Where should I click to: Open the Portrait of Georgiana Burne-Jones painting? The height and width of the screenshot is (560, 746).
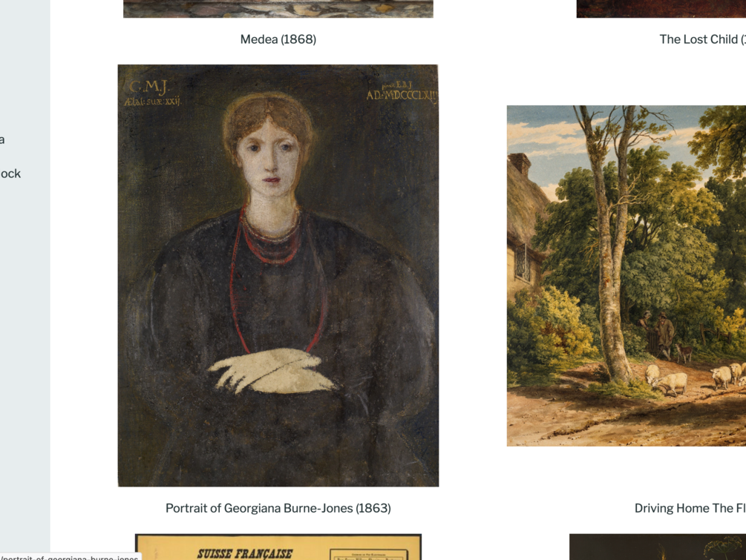[278, 276]
